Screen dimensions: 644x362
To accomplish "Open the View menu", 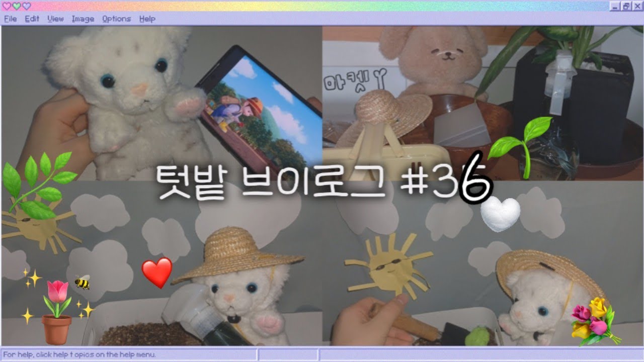I will (x=55, y=19).
